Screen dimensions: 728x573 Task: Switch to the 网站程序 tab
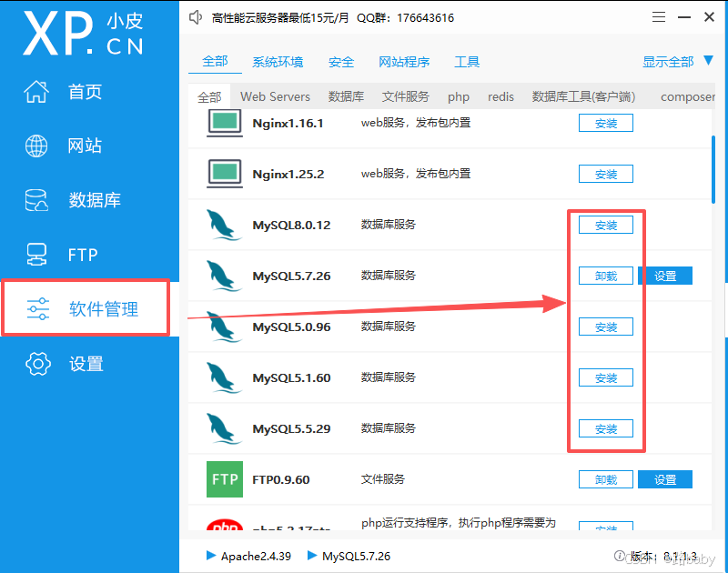click(404, 62)
